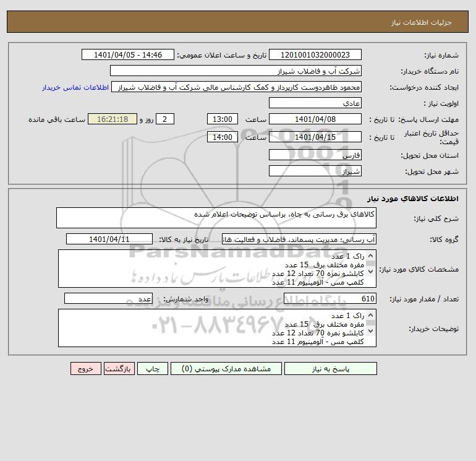476x461 pixels.
Task: Open 'اطلاعات تماس خریدار' link
Action: [x=75, y=87]
